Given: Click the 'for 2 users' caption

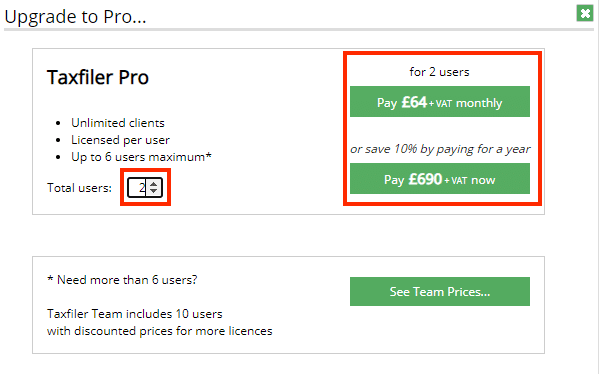Looking at the screenshot, I should click(439, 72).
